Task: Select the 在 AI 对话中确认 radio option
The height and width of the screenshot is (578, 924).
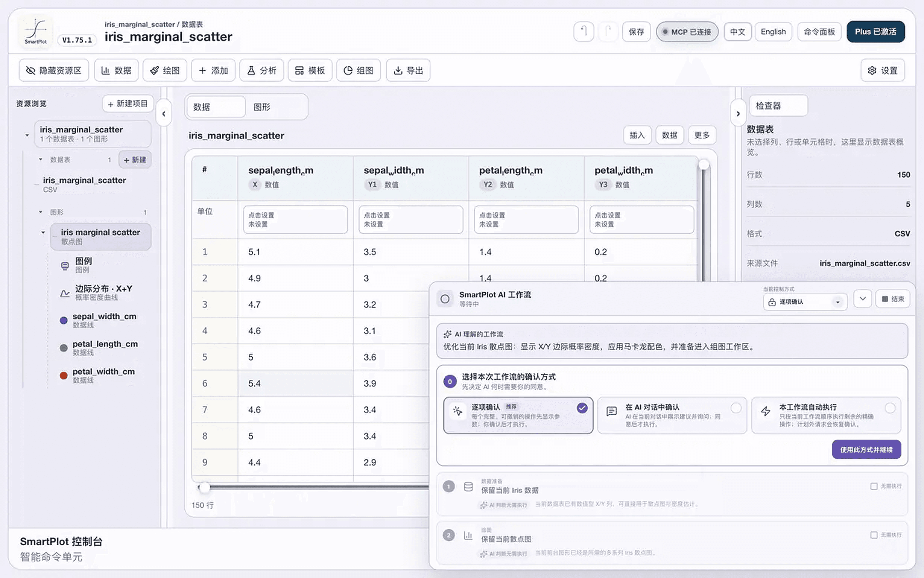Action: [736, 408]
